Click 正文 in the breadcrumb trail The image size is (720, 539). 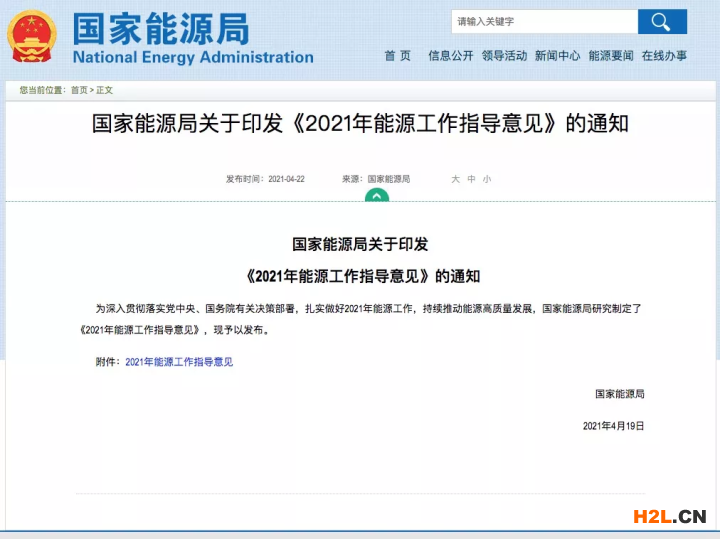(x=105, y=91)
